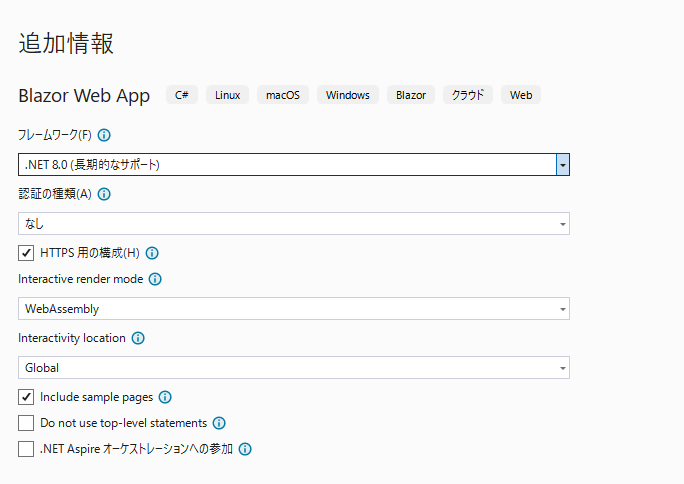Click the Blazor tag

pos(411,95)
